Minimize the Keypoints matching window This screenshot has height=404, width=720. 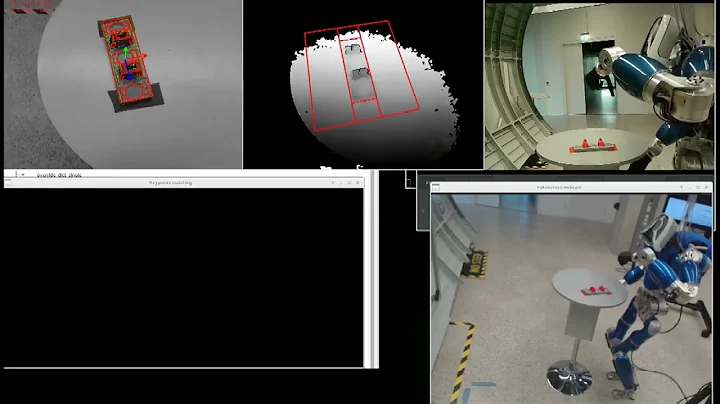tap(341, 183)
